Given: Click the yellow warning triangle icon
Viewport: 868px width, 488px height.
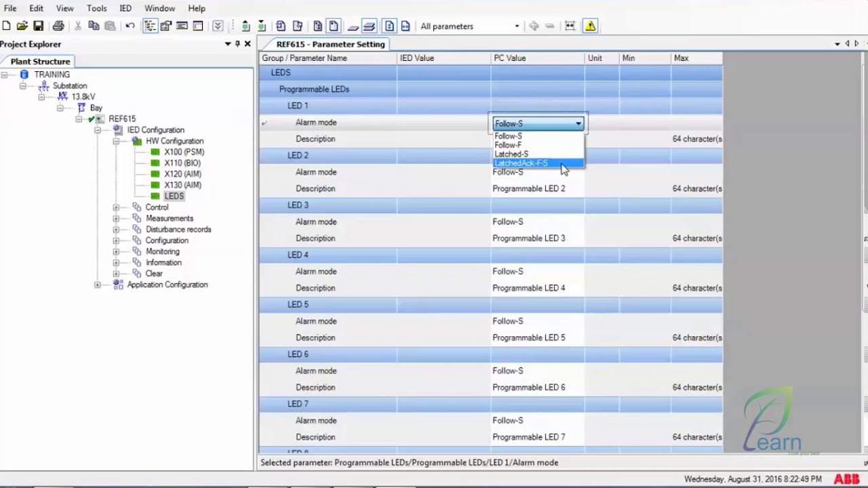Looking at the screenshot, I should point(590,26).
